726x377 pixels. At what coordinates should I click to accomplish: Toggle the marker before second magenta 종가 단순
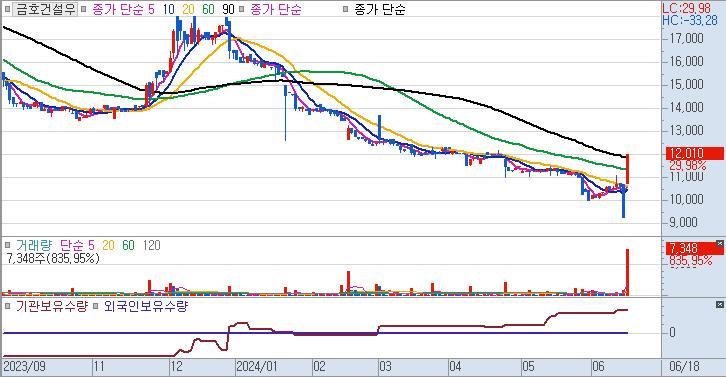[x=241, y=9]
